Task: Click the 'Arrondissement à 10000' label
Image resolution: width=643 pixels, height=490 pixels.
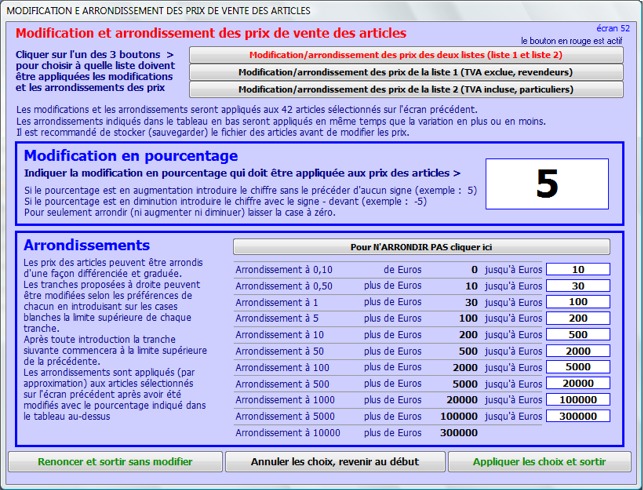Action: coord(288,433)
